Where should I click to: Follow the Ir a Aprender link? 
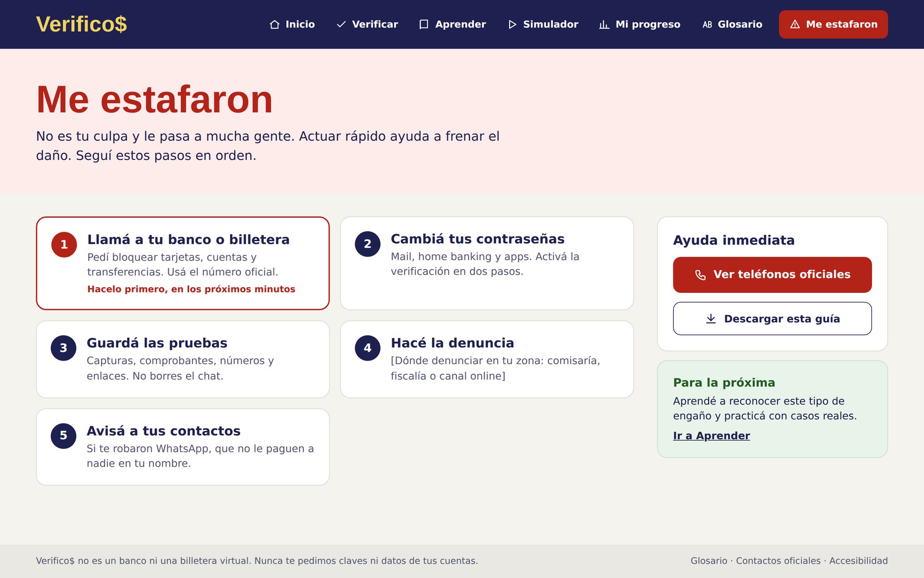(x=711, y=436)
